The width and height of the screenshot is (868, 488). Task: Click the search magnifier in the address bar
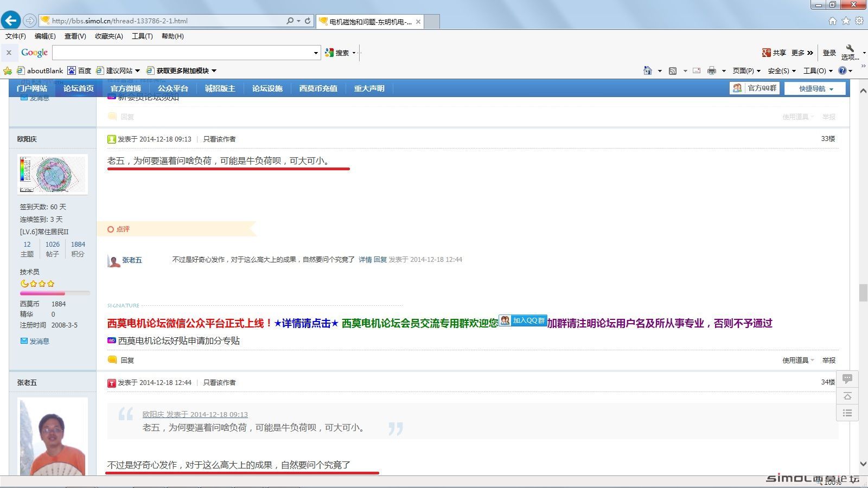click(290, 21)
